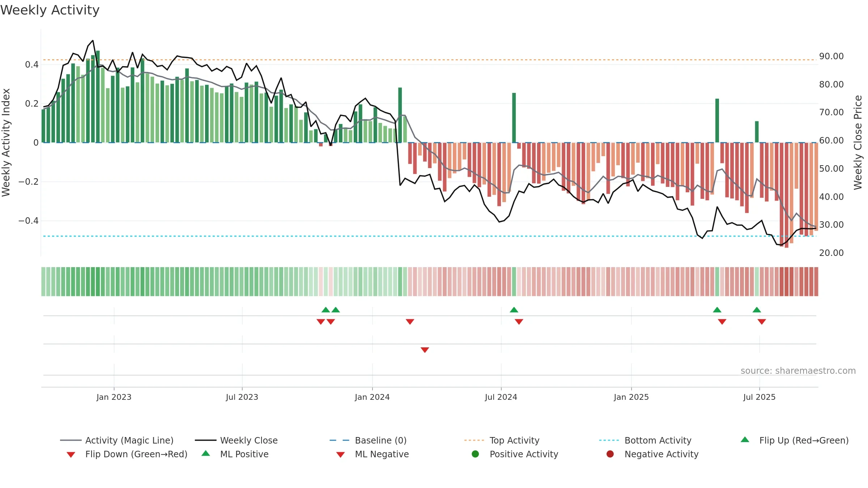868x488 pixels.
Task: Click the last flip down marker at Jul 2025
Action: (762, 322)
